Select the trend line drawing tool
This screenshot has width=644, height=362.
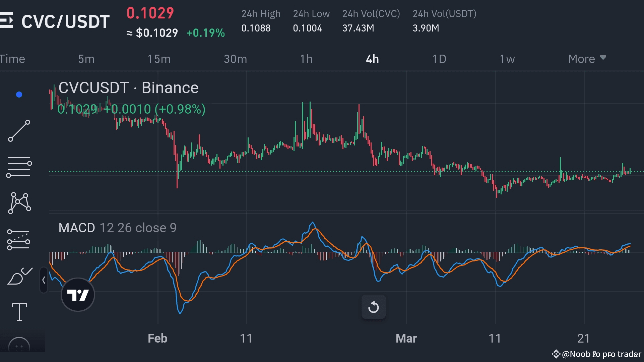tap(19, 131)
